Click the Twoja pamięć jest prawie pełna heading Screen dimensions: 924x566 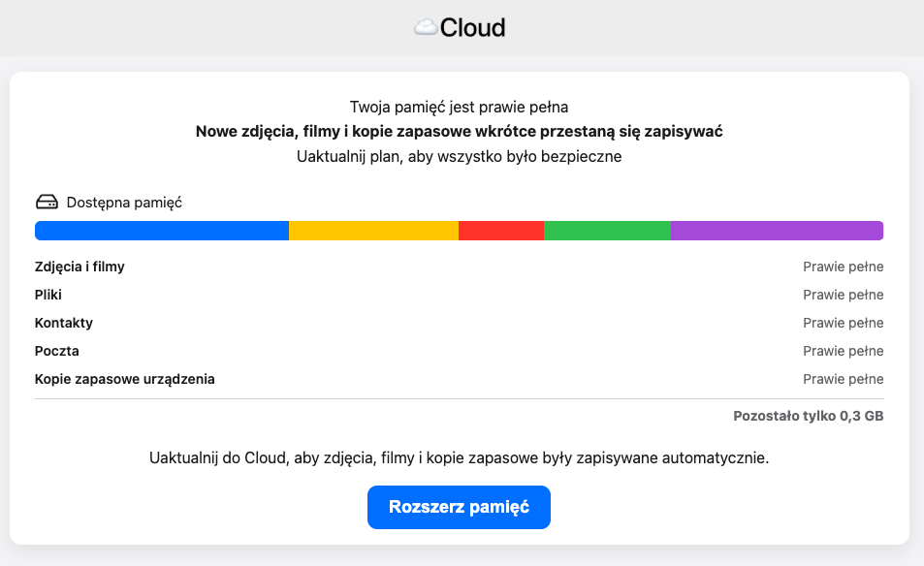tap(459, 107)
